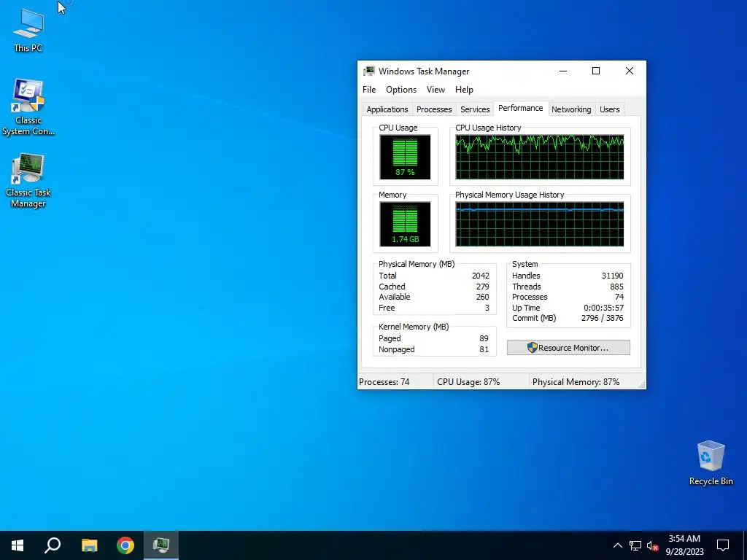The width and height of the screenshot is (747, 560).
Task: Click the Physical Memory Usage History graph
Action: (x=539, y=224)
